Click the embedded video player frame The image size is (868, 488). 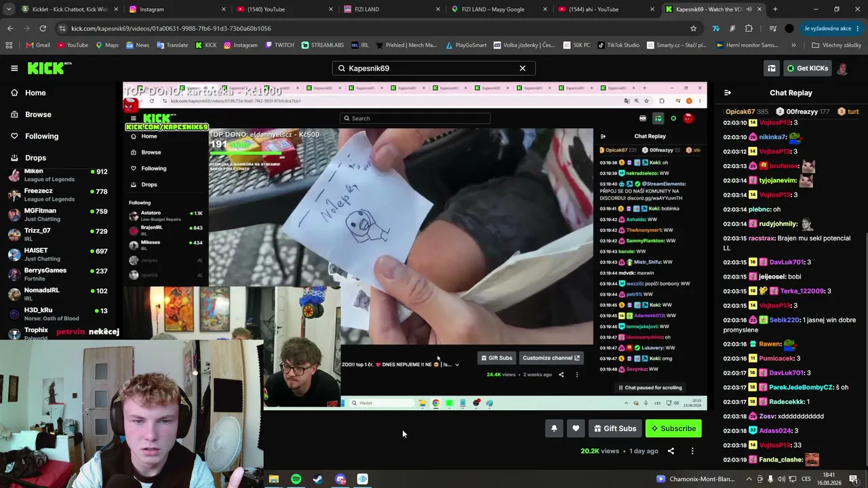(x=415, y=247)
